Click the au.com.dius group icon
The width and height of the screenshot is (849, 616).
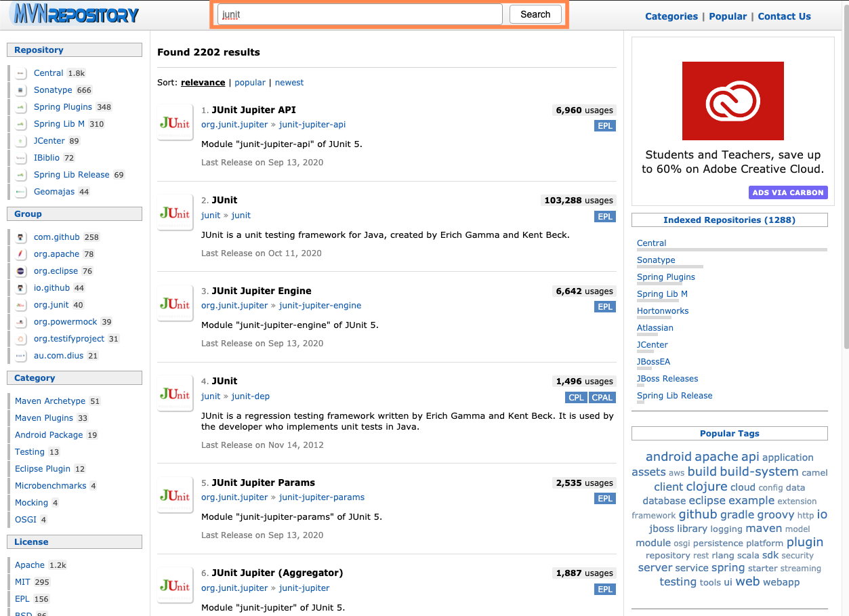(20, 356)
